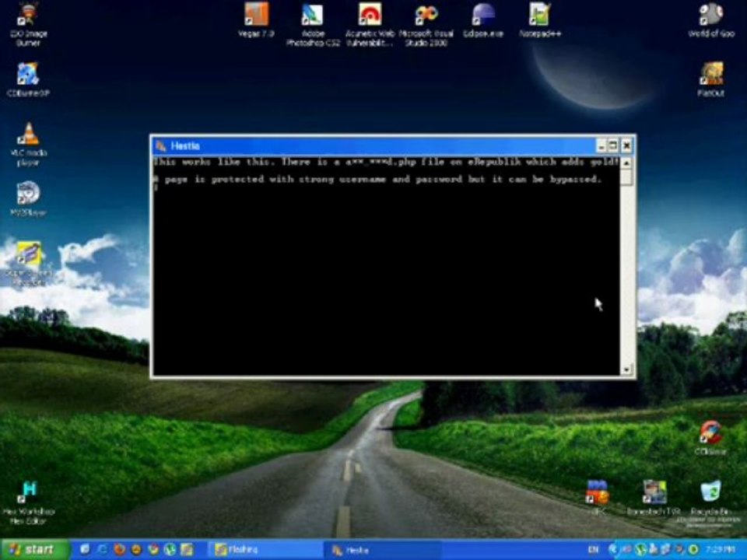Launch Firefox from the quick launch bar
The height and width of the screenshot is (560, 747).
(119, 550)
